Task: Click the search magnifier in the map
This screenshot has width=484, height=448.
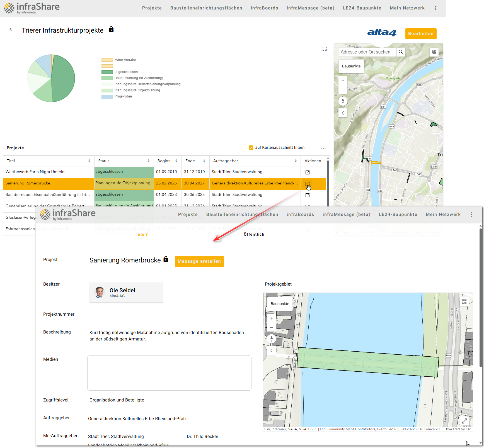Action: (x=401, y=52)
